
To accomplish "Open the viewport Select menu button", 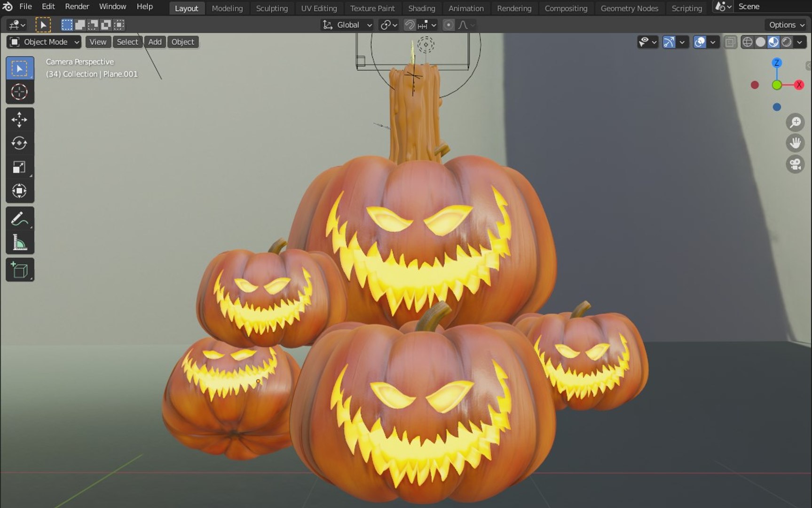I will coord(127,42).
